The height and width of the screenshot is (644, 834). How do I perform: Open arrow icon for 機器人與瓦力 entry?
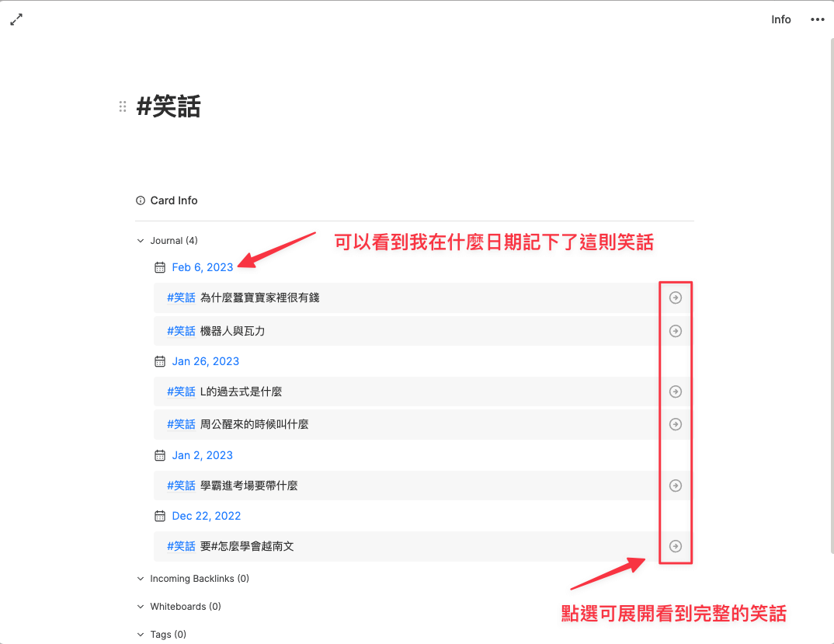(x=676, y=331)
